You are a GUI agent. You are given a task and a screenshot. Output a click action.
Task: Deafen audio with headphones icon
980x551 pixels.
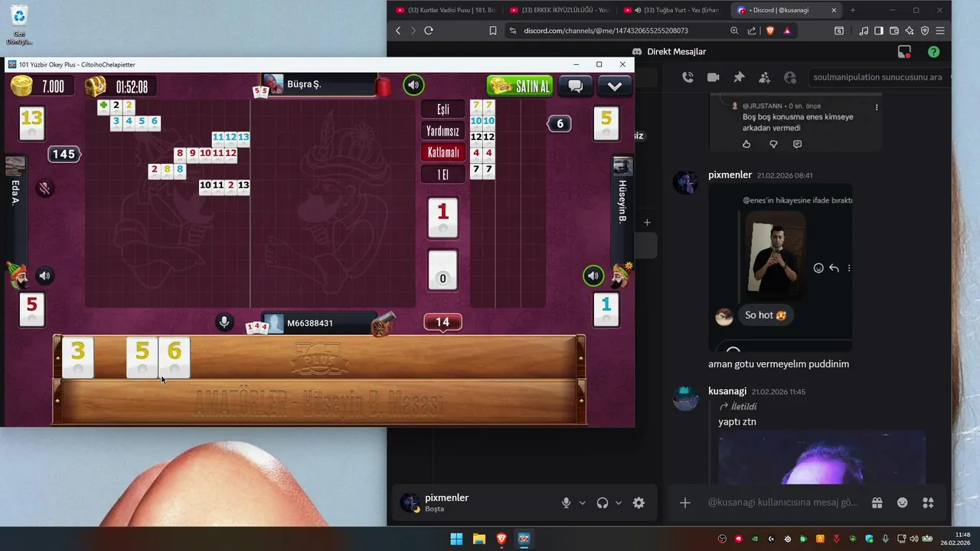point(603,503)
